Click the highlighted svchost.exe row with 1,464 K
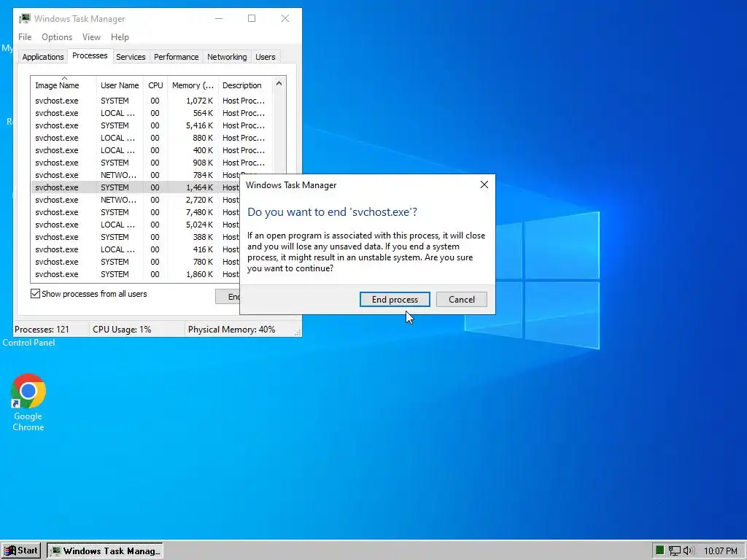This screenshot has height=560, width=747. 136,187
